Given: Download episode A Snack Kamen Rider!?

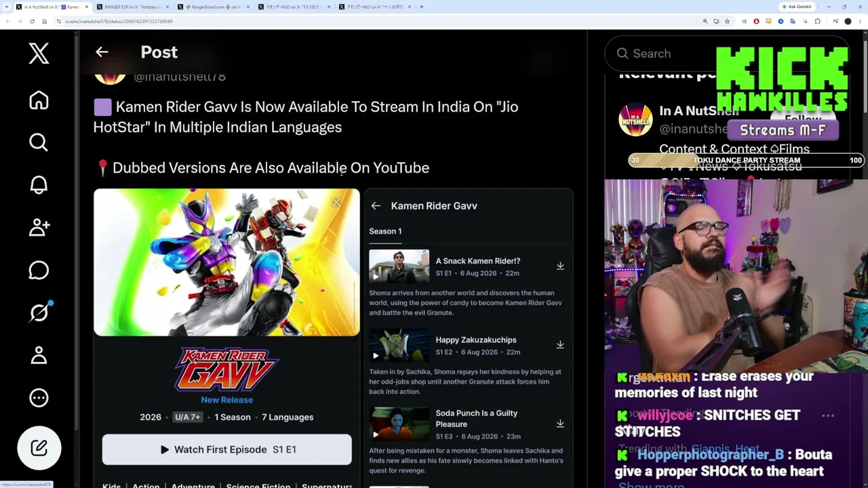Looking at the screenshot, I should pos(560,266).
